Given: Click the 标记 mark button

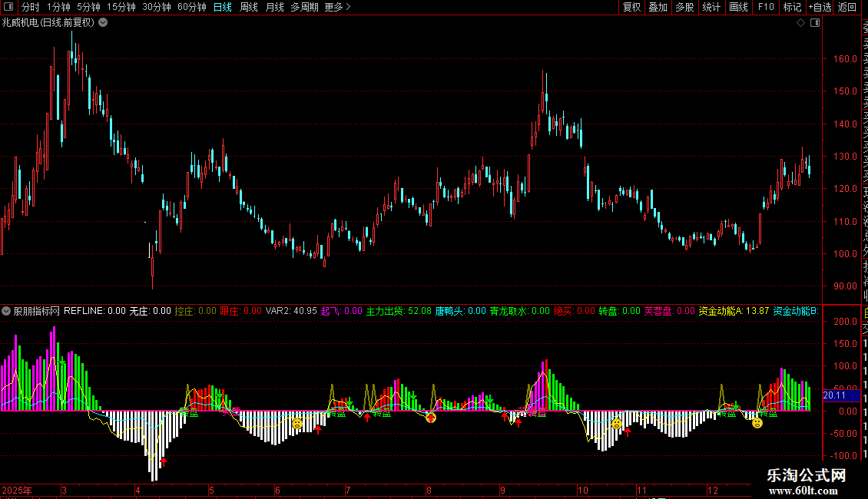Looking at the screenshot, I should tap(792, 7).
